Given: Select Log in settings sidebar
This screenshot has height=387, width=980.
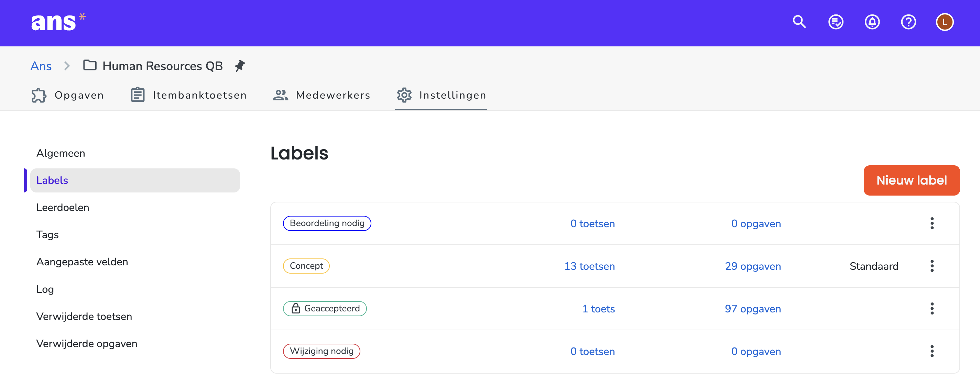Looking at the screenshot, I should click(135, 289).
